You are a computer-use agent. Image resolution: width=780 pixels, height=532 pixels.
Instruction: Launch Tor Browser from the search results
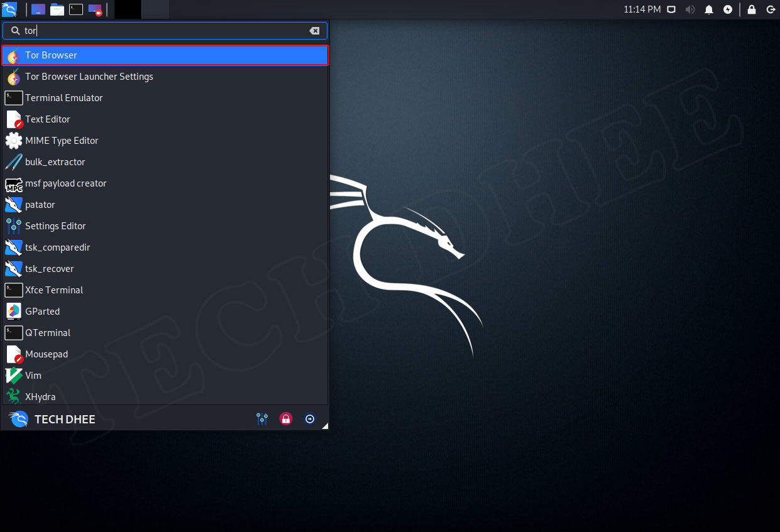pos(50,55)
